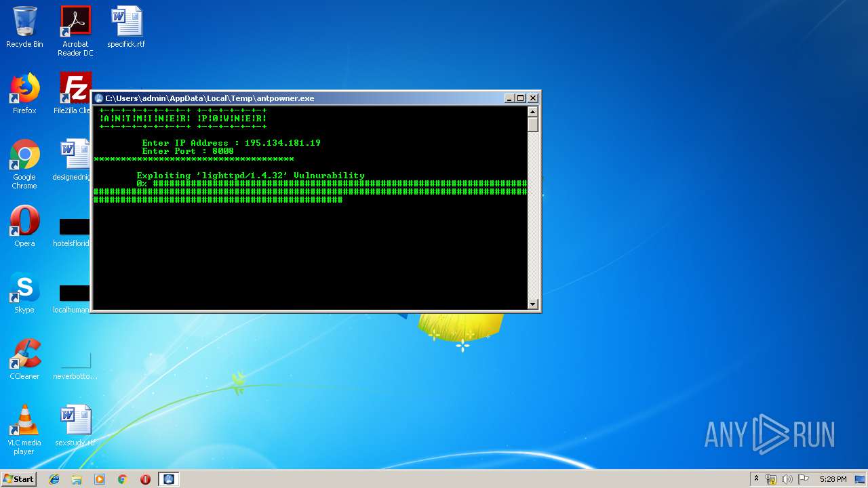Click the console scrollbar up arrow

point(533,112)
